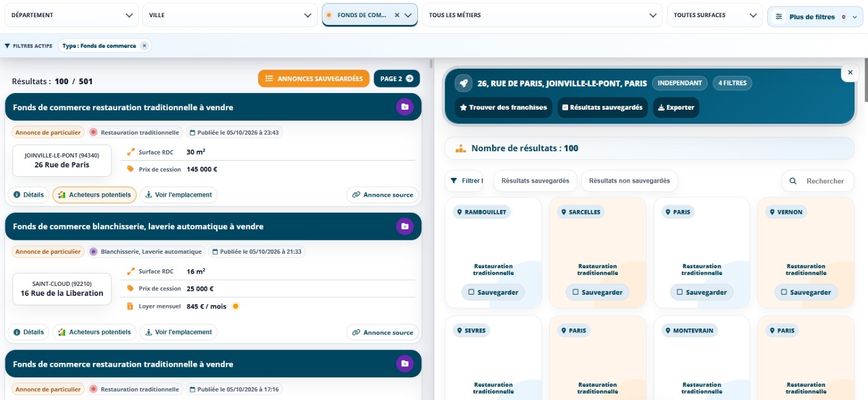Click the price tag icon beside 145 000 €
This screenshot has width=868, height=400.
[131, 169]
